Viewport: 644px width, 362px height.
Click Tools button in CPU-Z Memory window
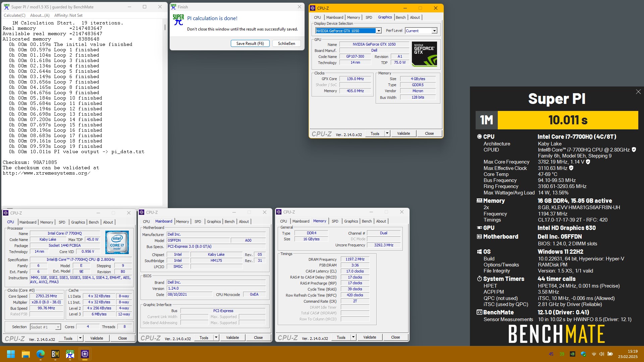point(341,337)
